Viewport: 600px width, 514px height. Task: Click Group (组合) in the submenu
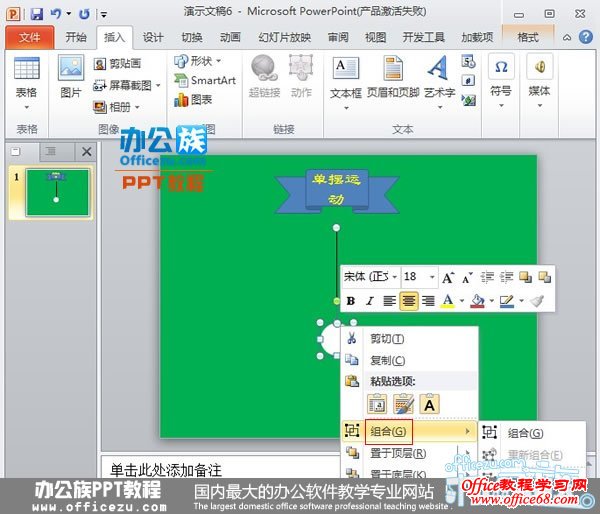point(525,433)
